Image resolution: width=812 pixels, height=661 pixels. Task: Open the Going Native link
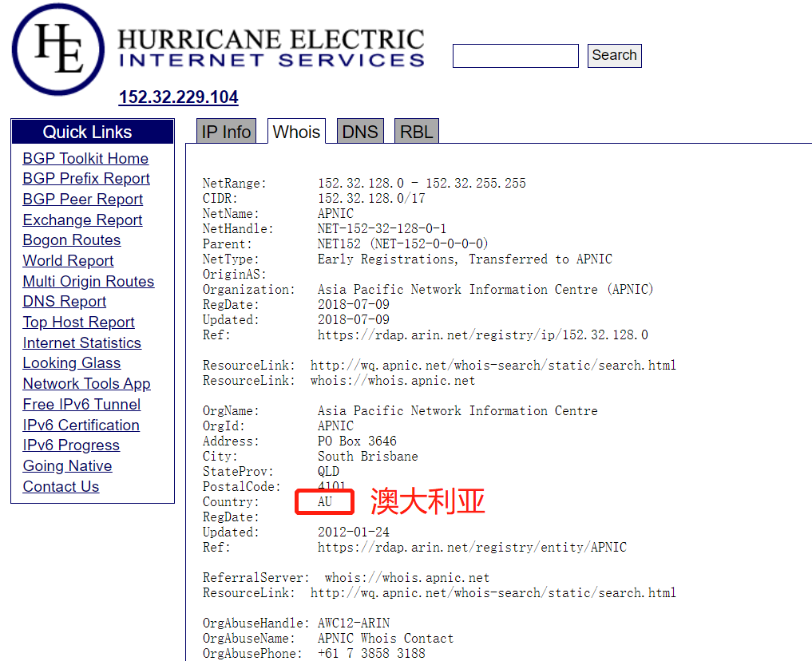point(67,466)
